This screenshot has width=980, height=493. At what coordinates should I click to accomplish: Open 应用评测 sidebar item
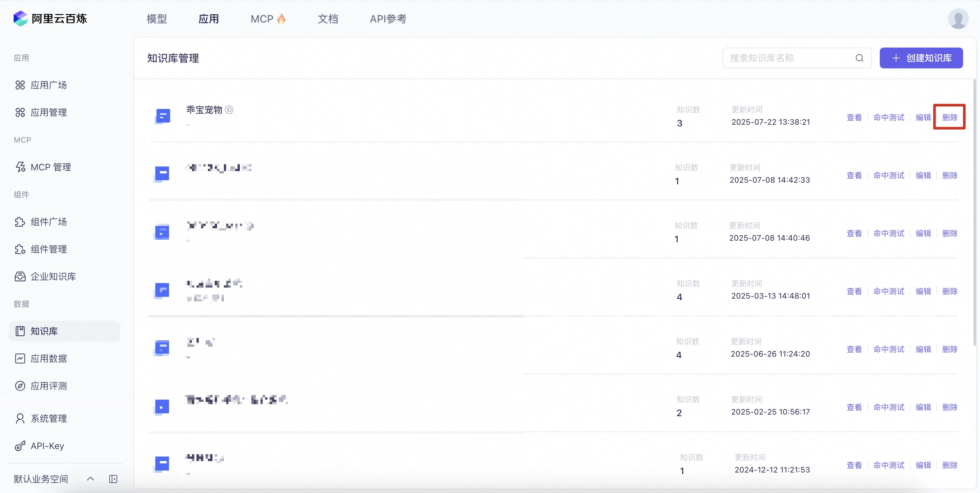point(48,386)
